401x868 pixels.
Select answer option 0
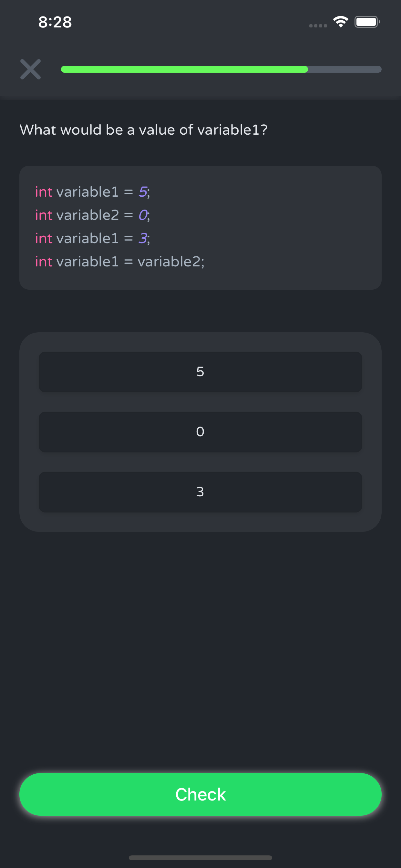click(x=200, y=432)
